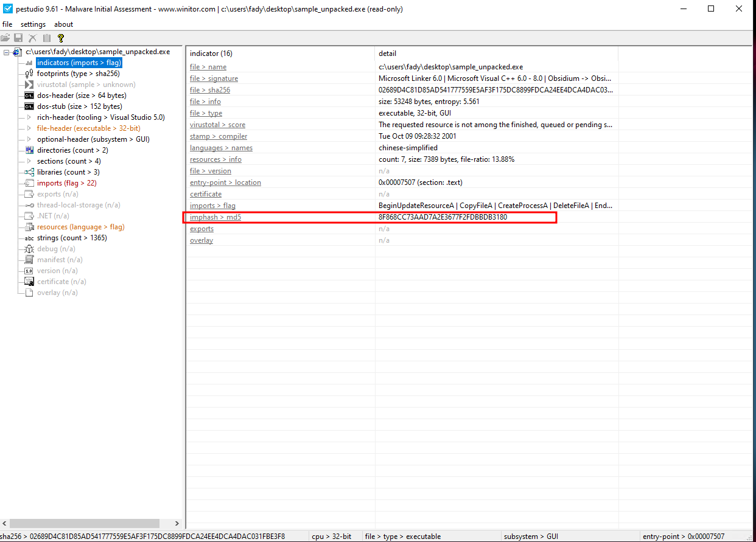Click the libraries node icon
Screen dimensions: 756x542
tap(29, 172)
